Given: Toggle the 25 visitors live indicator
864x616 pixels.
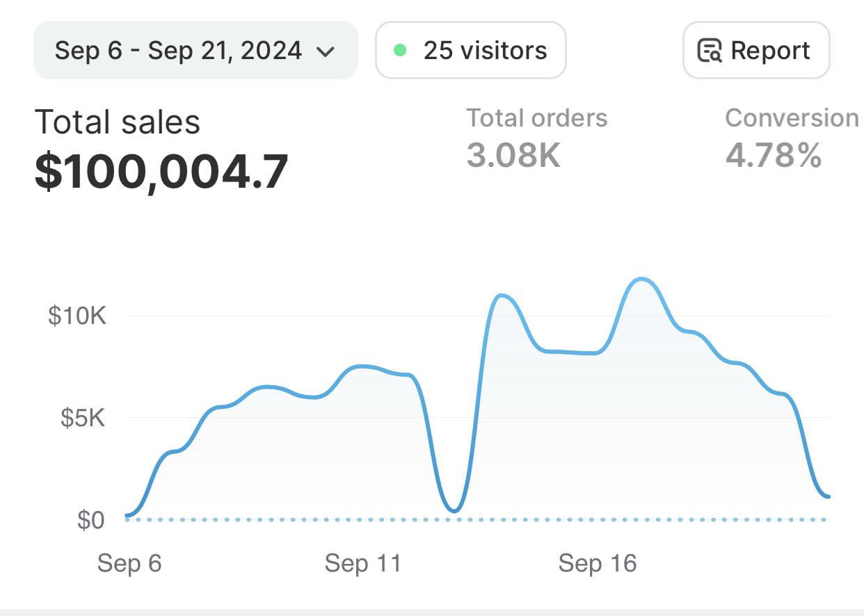Looking at the screenshot, I should pyautogui.click(x=470, y=49).
